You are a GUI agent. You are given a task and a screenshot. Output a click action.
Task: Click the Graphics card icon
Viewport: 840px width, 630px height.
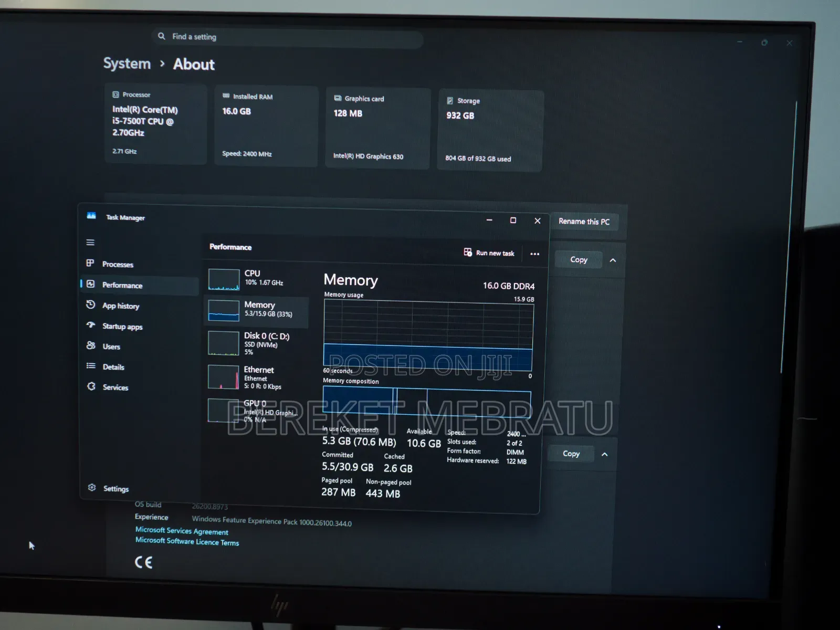tap(338, 98)
